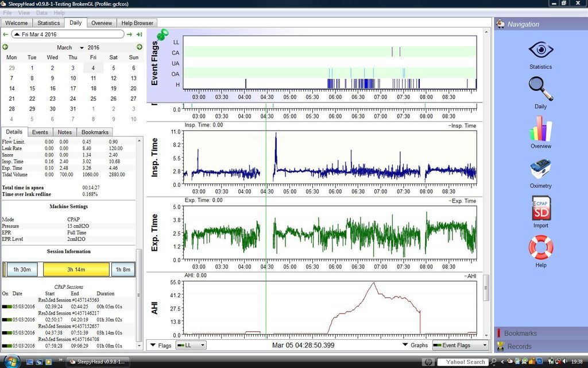This screenshot has width=588, height=368.
Task: Open the Notes tab in left panel
Action: tap(64, 132)
